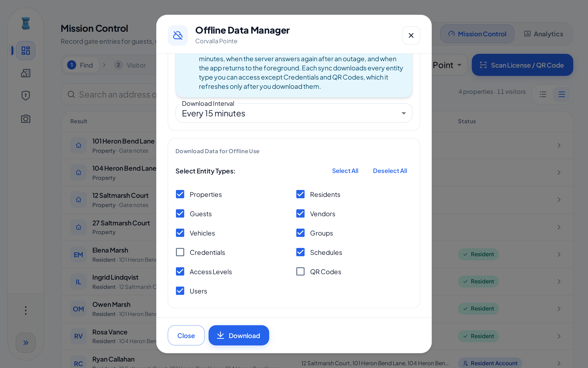Click the Close button in the dialog footer

point(186,335)
